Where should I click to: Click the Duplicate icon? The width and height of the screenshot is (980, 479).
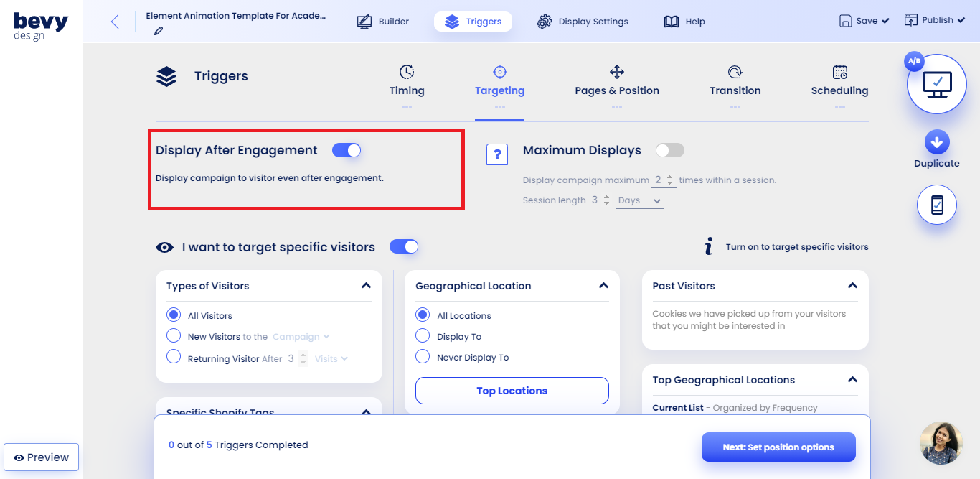936,141
